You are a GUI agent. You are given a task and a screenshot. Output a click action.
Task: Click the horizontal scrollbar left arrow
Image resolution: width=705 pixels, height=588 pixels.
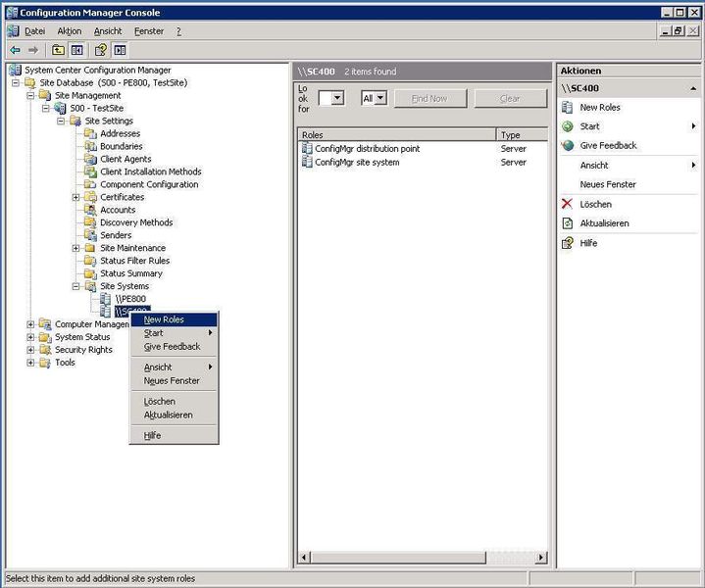click(x=304, y=558)
